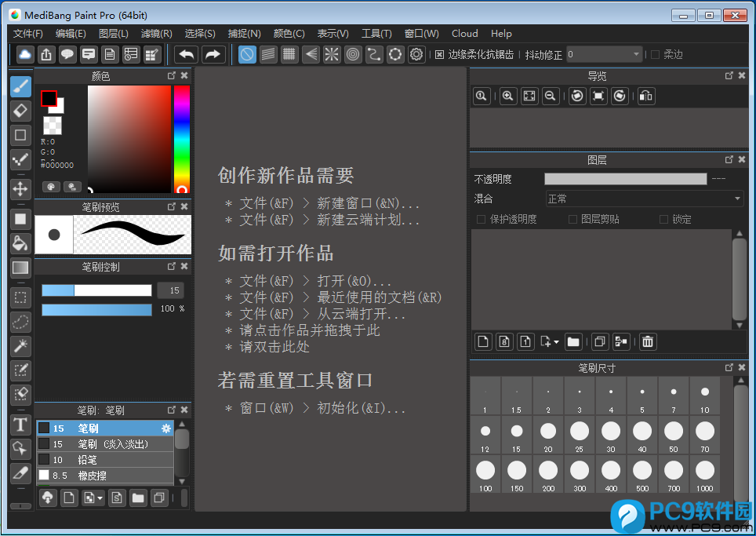The height and width of the screenshot is (536, 756).
Task: Click the cloud icon in top toolbar
Action: pyautogui.click(x=25, y=54)
